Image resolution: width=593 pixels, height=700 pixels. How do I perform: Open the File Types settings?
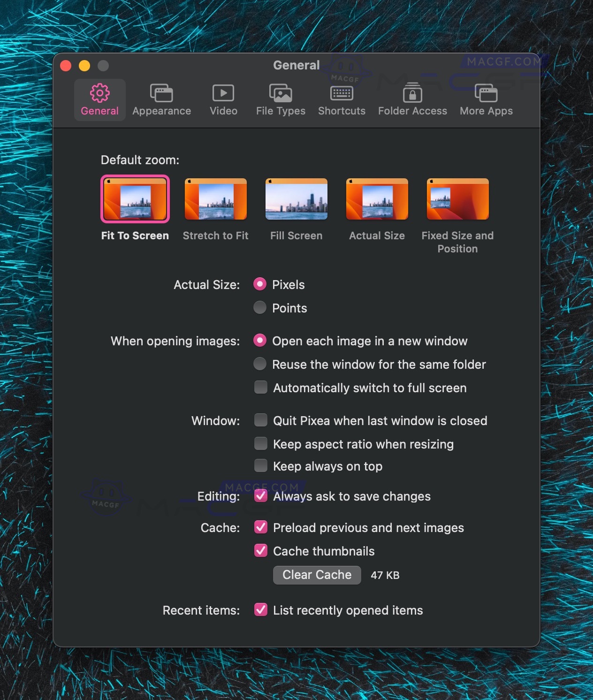280,99
